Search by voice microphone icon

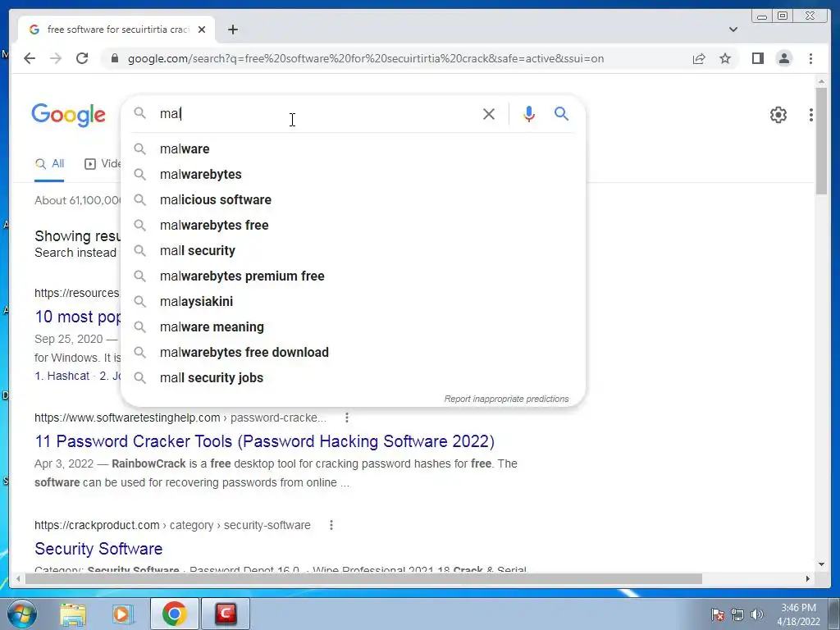click(529, 113)
